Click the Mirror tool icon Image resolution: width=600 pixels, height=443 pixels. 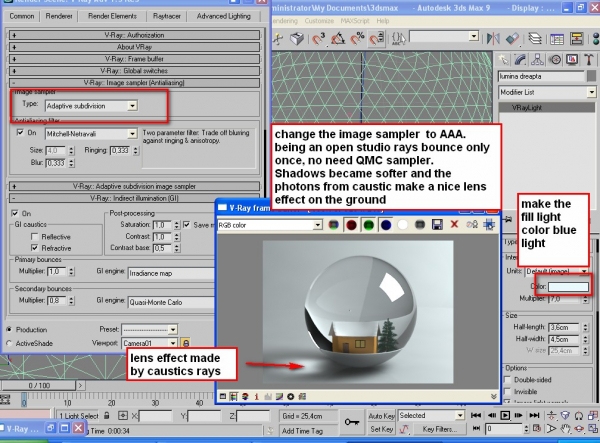coord(493,38)
